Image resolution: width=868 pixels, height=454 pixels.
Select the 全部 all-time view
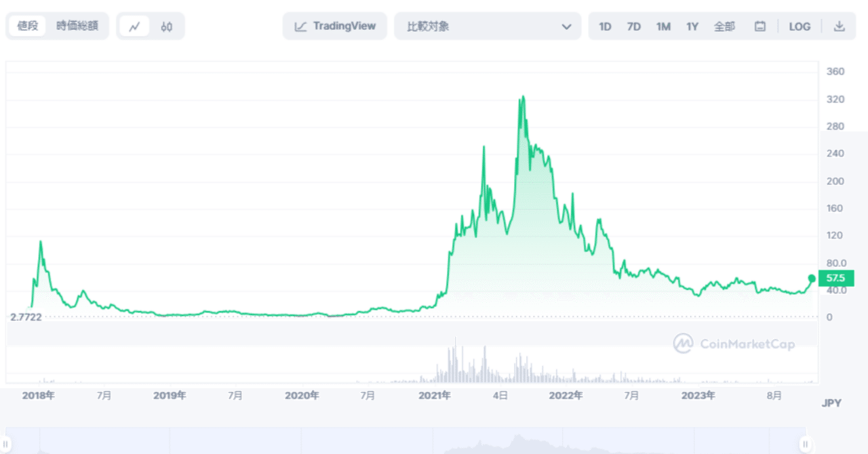coord(725,26)
